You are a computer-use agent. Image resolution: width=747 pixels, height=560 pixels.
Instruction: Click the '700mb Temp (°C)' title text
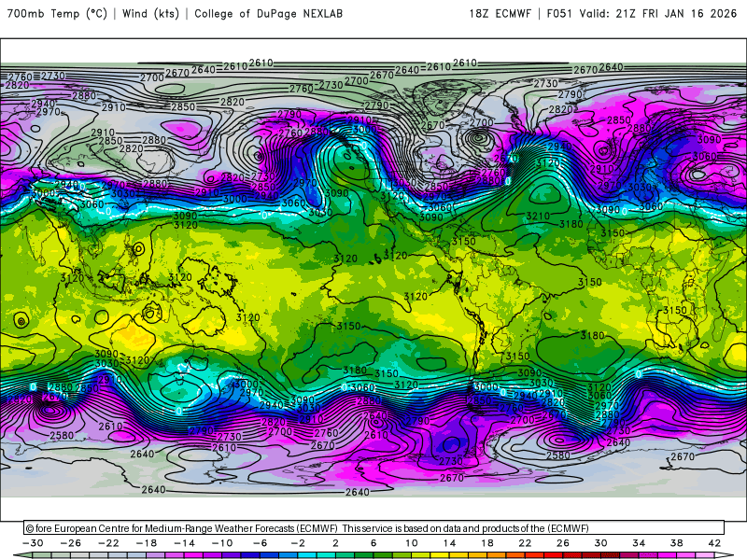click(57, 13)
